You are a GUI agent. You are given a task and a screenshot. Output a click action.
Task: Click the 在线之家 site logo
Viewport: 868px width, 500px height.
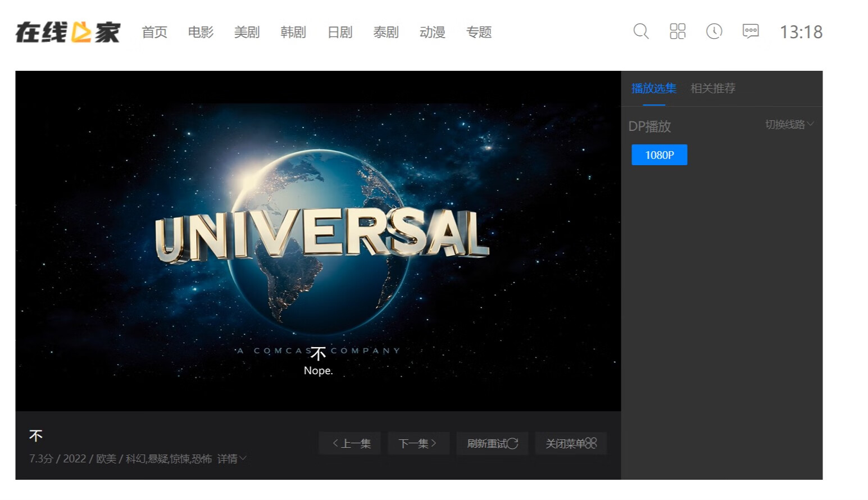(x=67, y=32)
